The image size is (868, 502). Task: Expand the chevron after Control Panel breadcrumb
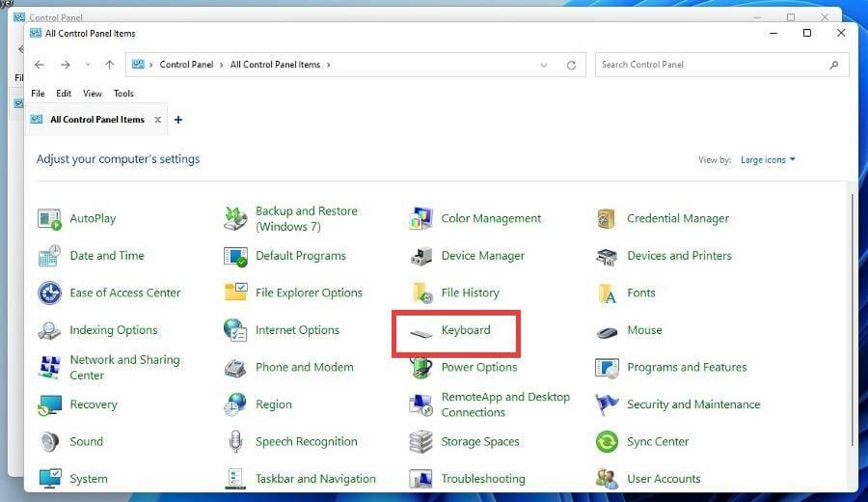pyautogui.click(x=222, y=65)
